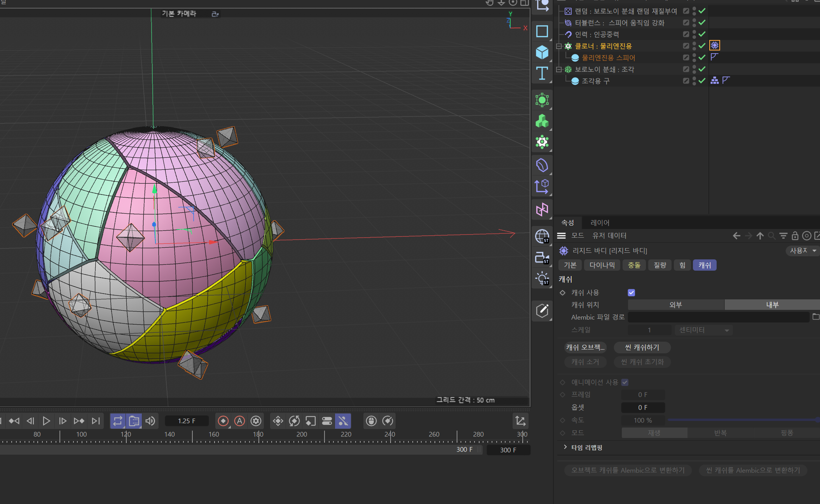Open the timeline dope sheet icon

[x=520, y=421]
